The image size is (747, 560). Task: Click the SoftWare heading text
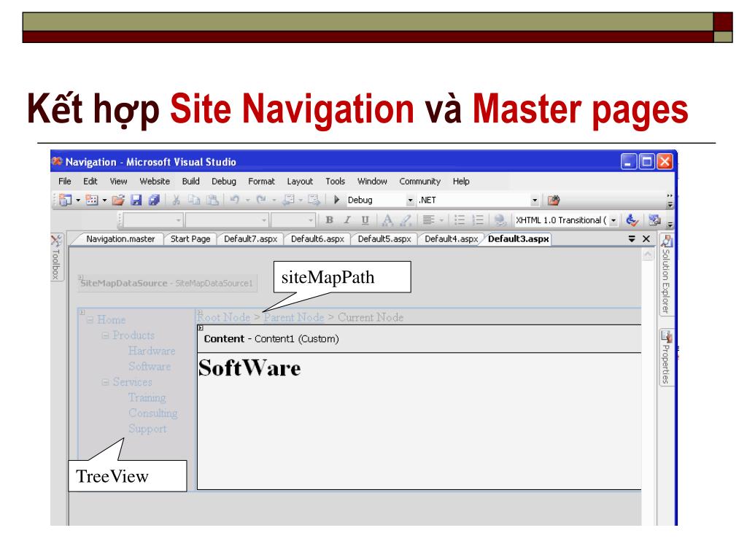(x=249, y=368)
